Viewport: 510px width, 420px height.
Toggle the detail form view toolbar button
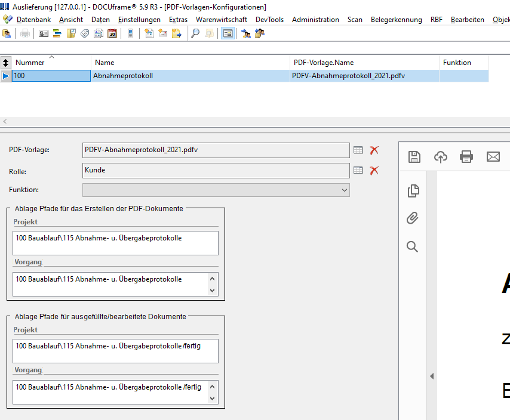click(x=228, y=33)
